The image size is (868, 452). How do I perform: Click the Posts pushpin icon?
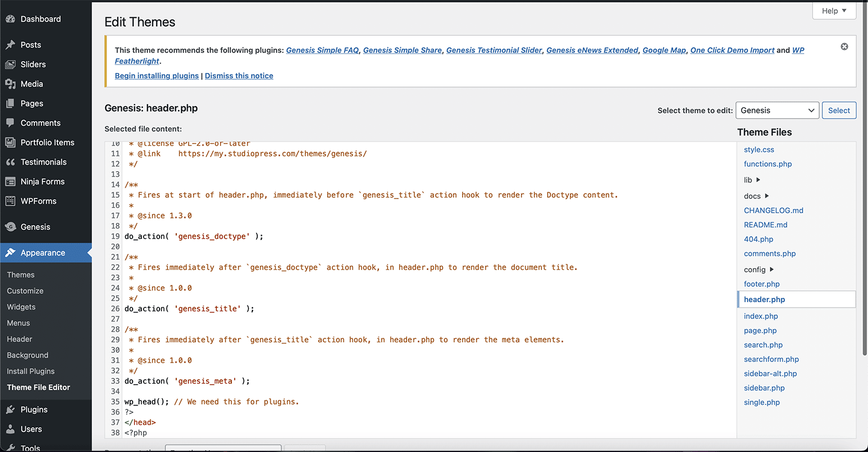[10, 45]
